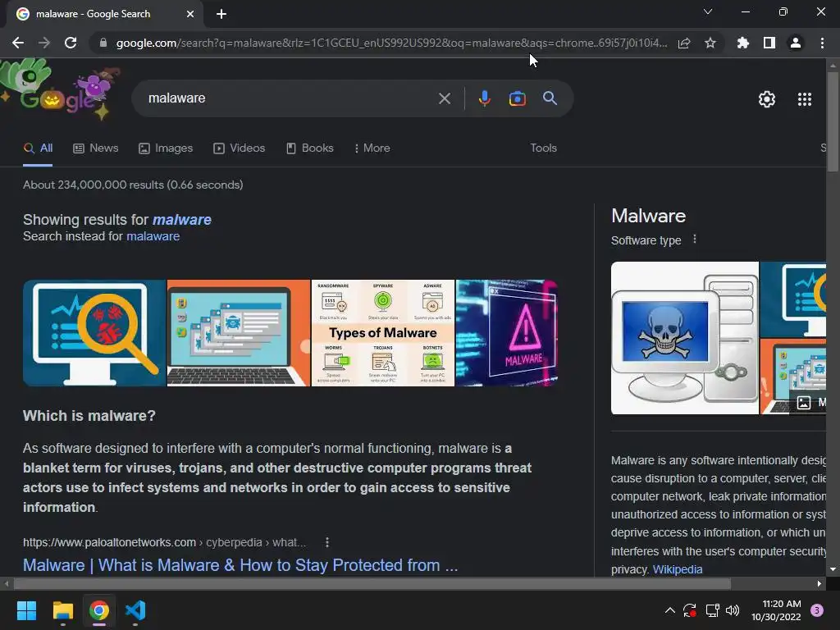Open the Types of Malware image
The height and width of the screenshot is (630, 840).
click(382, 333)
